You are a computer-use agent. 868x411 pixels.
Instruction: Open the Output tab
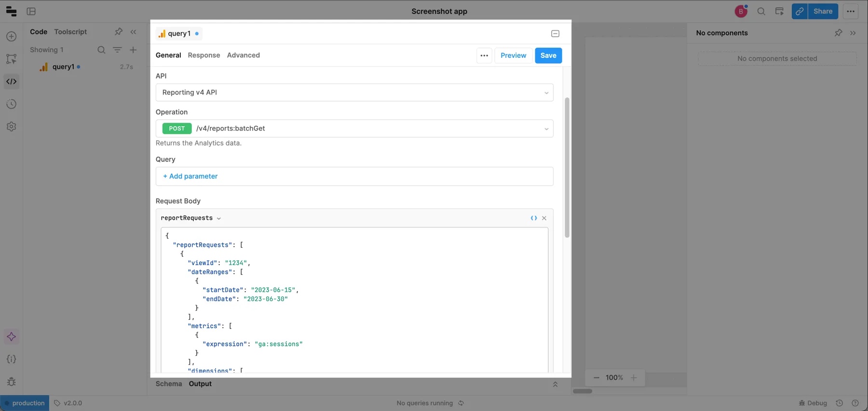coord(200,384)
